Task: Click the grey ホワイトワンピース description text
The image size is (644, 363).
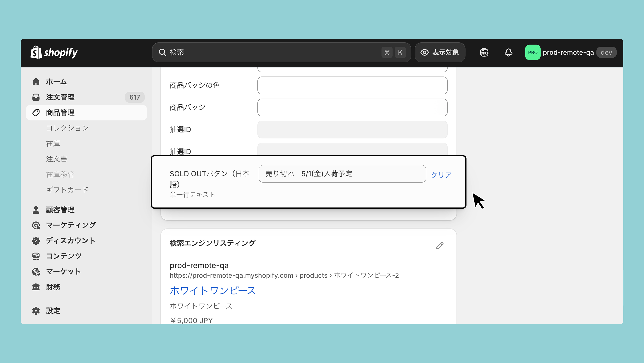Action: pos(201,306)
